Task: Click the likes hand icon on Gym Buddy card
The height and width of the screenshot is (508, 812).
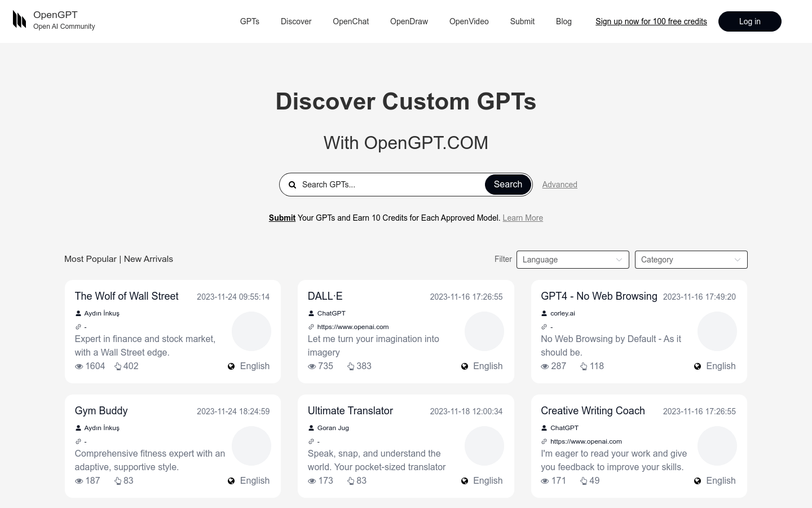Action: point(118,481)
